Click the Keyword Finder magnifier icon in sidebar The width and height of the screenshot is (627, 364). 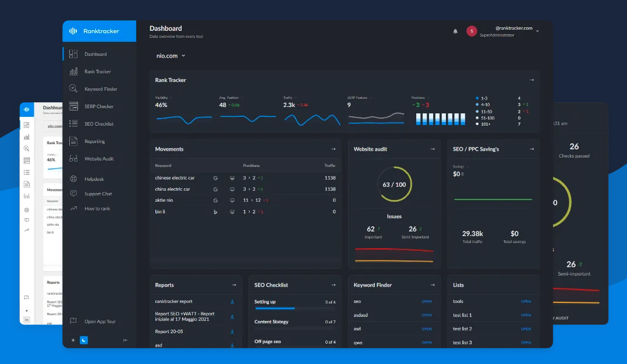click(73, 89)
